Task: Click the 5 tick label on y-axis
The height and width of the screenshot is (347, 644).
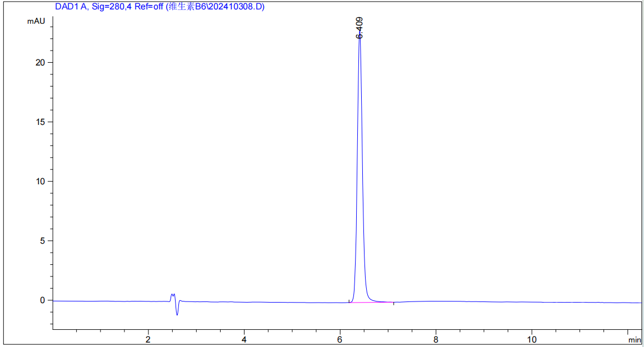Action: (43, 241)
